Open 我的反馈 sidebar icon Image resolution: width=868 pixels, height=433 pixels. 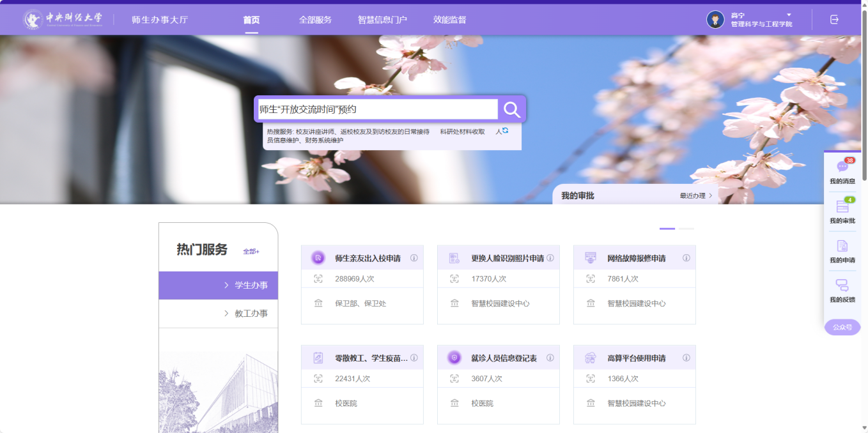(842, 290)
